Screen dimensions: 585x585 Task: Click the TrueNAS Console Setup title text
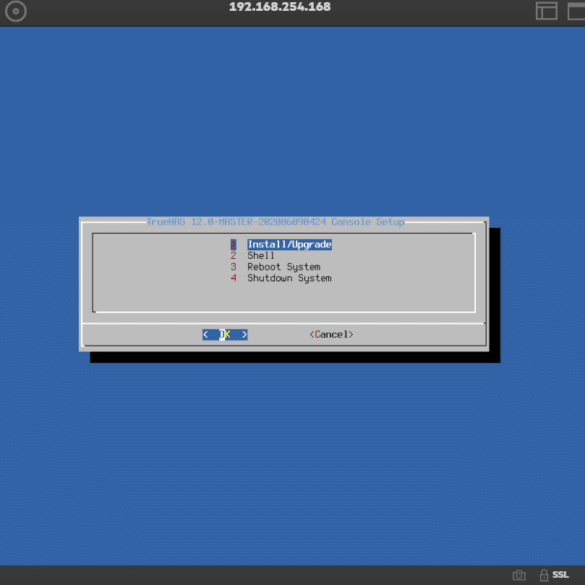[275, 222]
